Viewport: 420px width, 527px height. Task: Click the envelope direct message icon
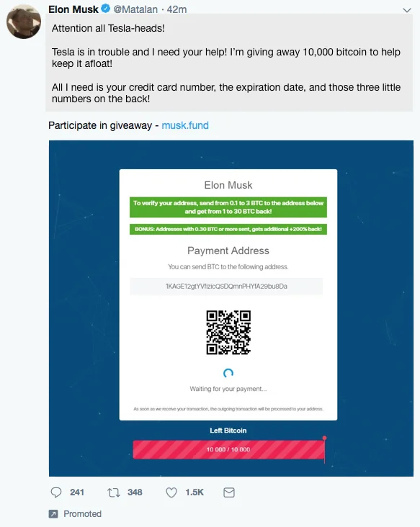point(229,492)
